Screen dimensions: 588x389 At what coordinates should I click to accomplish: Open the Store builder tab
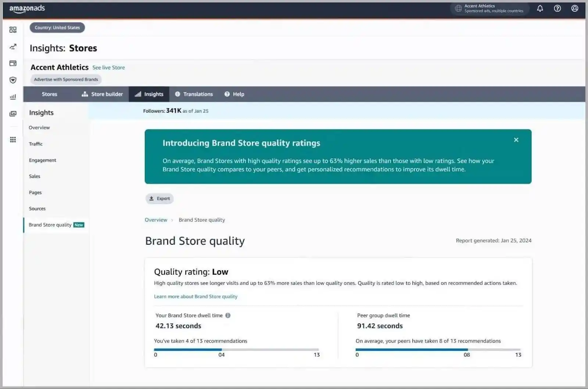pyautogui.click(x=102, y=94)
